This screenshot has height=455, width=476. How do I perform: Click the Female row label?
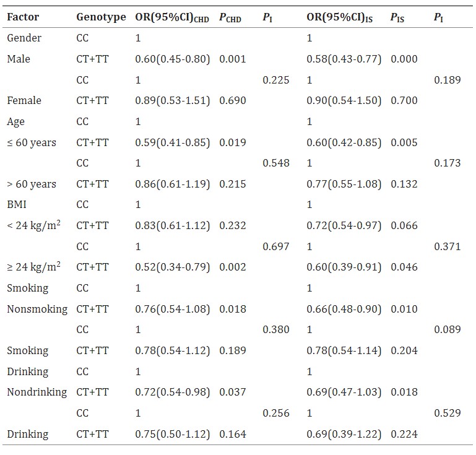tap(24, 101)
